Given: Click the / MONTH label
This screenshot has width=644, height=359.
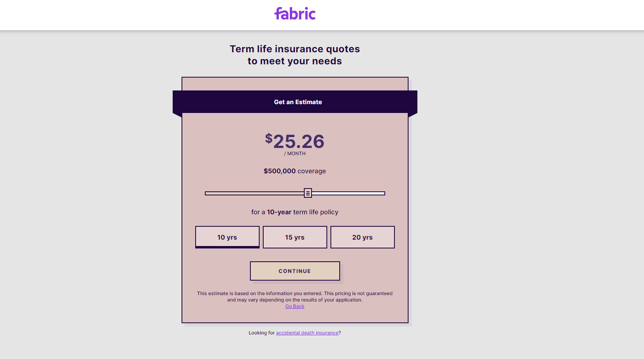Looking at the screenshot, I should click(295, 154).
